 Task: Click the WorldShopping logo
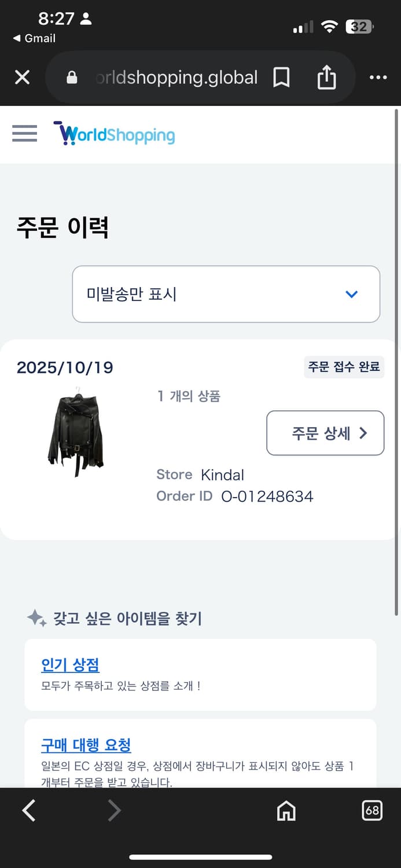[x=114, y=133]
